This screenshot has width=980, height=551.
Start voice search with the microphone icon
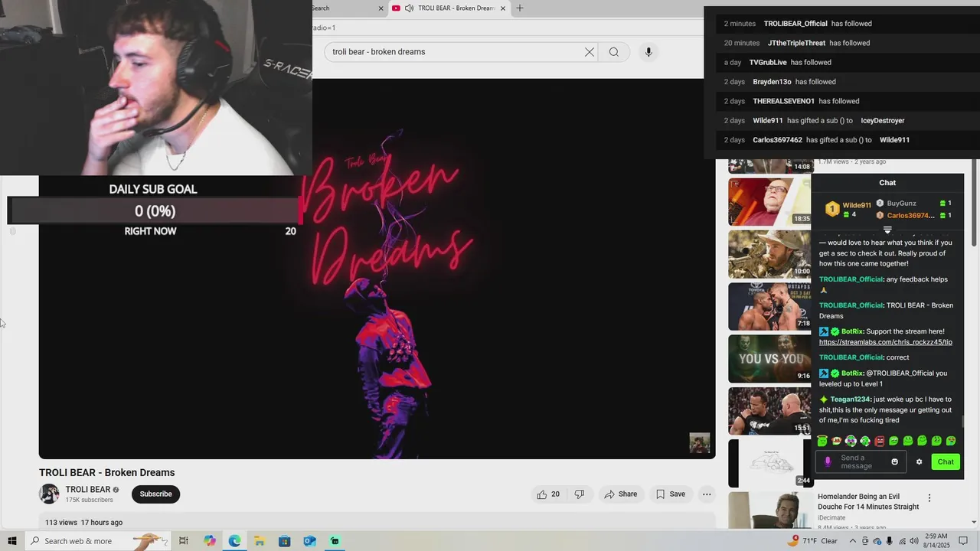pyautogui.click(x=648, y=52)
